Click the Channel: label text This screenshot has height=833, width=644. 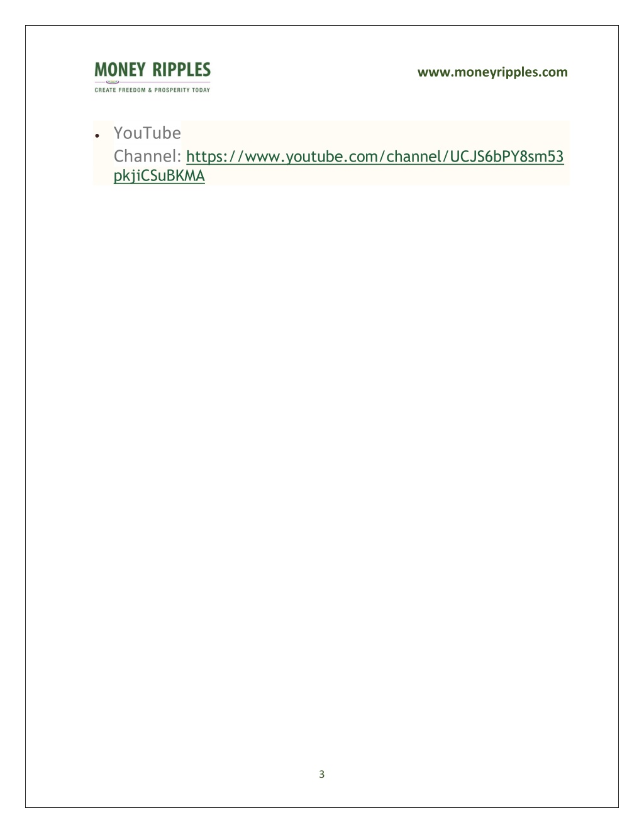[147, 156]
